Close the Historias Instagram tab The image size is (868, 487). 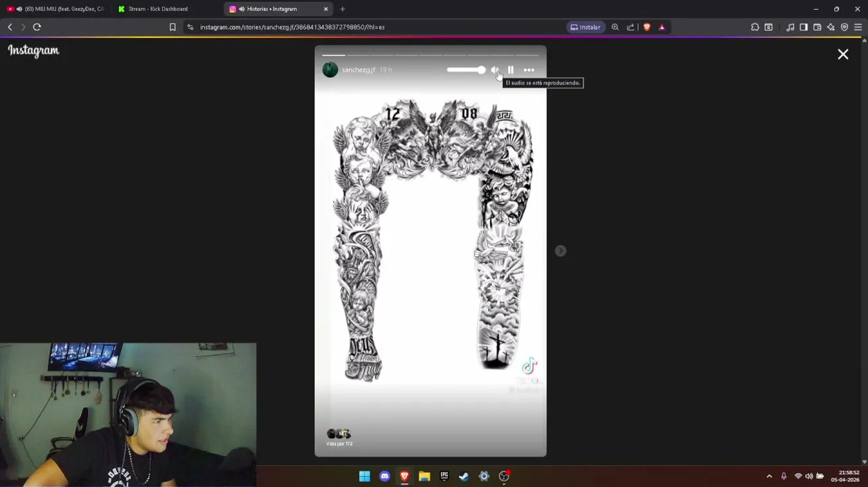click(x=326, y=9)
